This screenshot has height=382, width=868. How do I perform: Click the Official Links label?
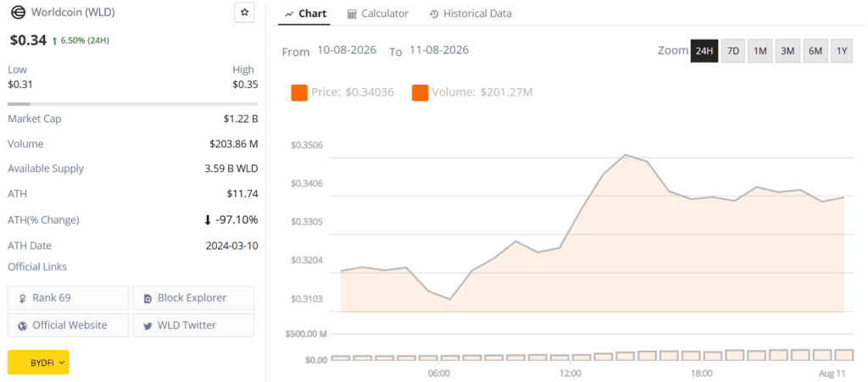pyautogui.click(x=37, y=267)
